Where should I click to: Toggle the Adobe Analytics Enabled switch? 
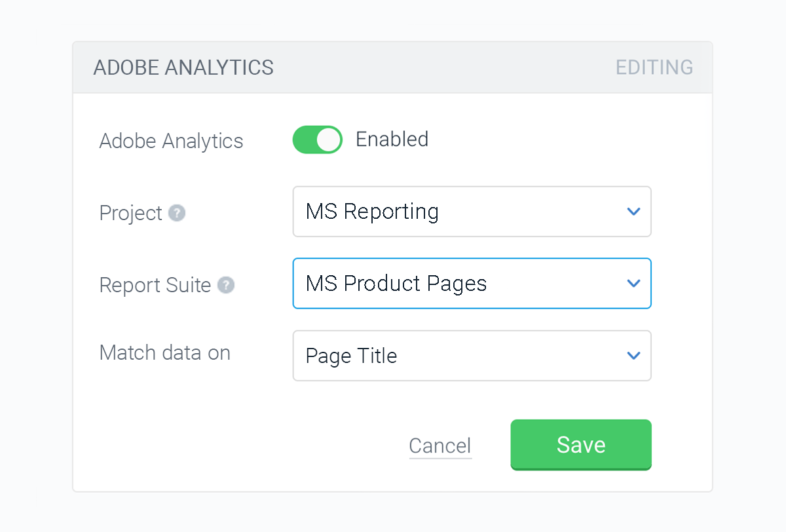pyautogui.click(x=317, y=140)
